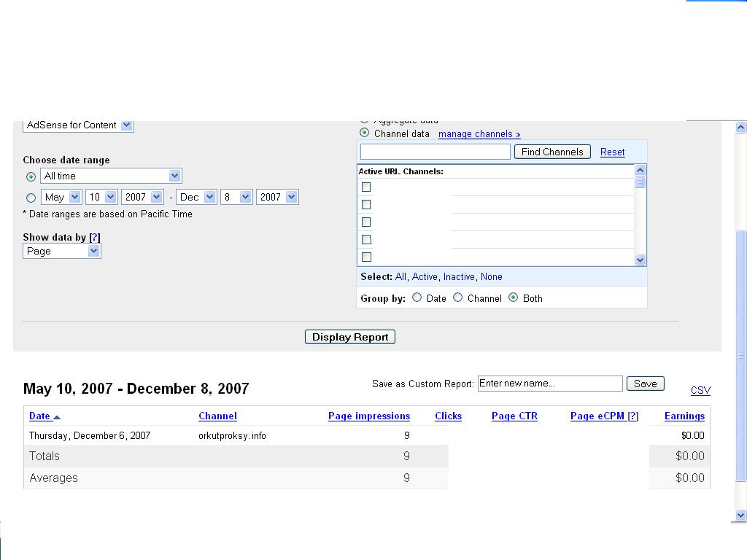Open the Show data by Page dropdown
The width and height of the screenshot is (747, 560).
pyautogui.click(x=62, y=251)
